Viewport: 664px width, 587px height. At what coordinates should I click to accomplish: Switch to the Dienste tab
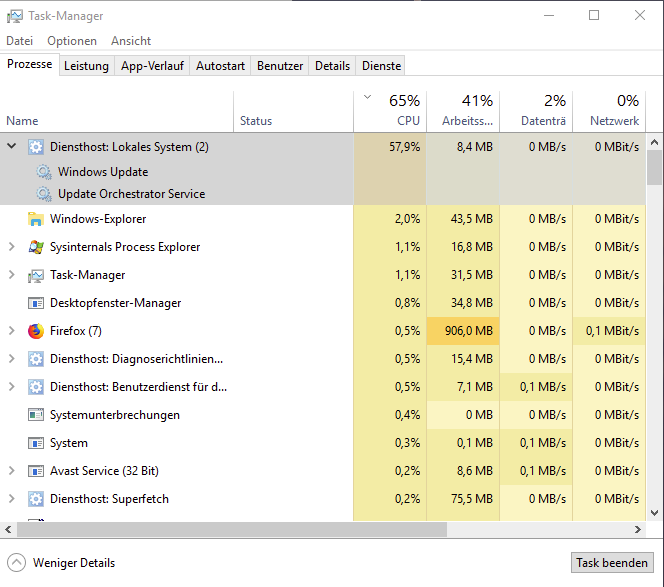381,66
